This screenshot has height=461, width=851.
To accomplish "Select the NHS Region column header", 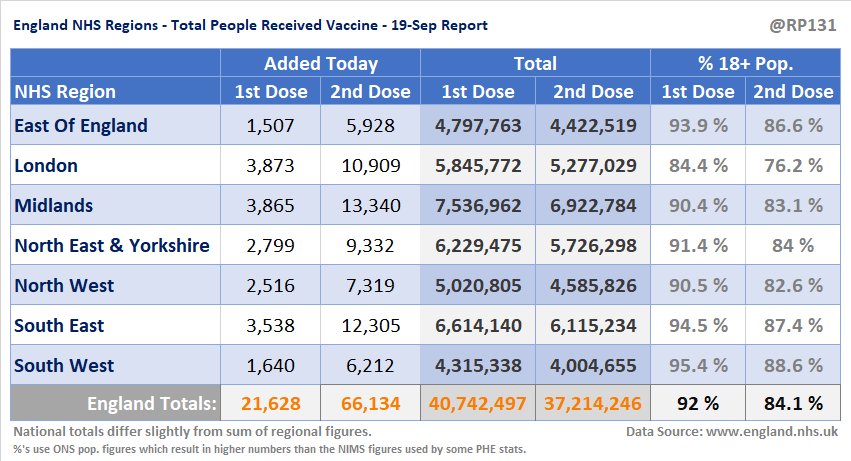I will pos(65,92).
